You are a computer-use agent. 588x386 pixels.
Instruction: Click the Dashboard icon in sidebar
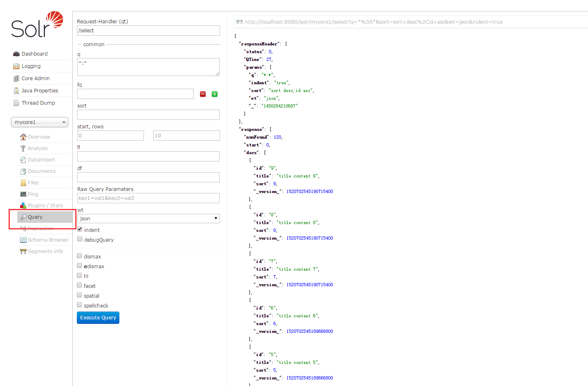point(16,54)
